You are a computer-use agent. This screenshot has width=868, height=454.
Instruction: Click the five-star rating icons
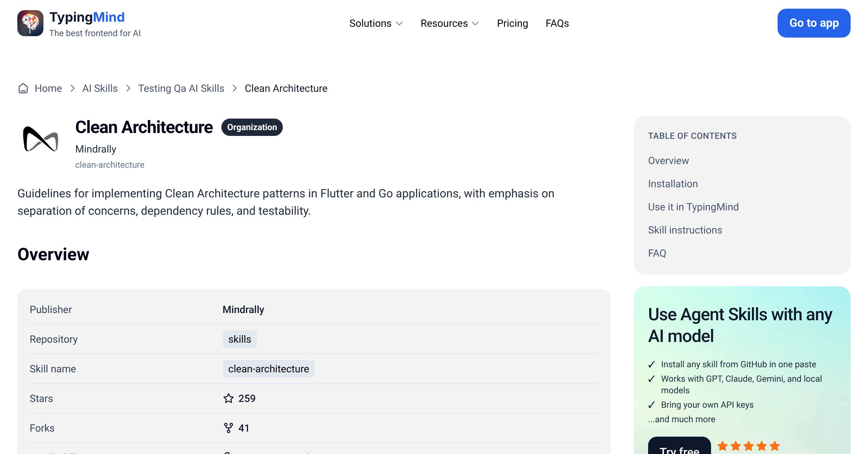tap(749, 446)
